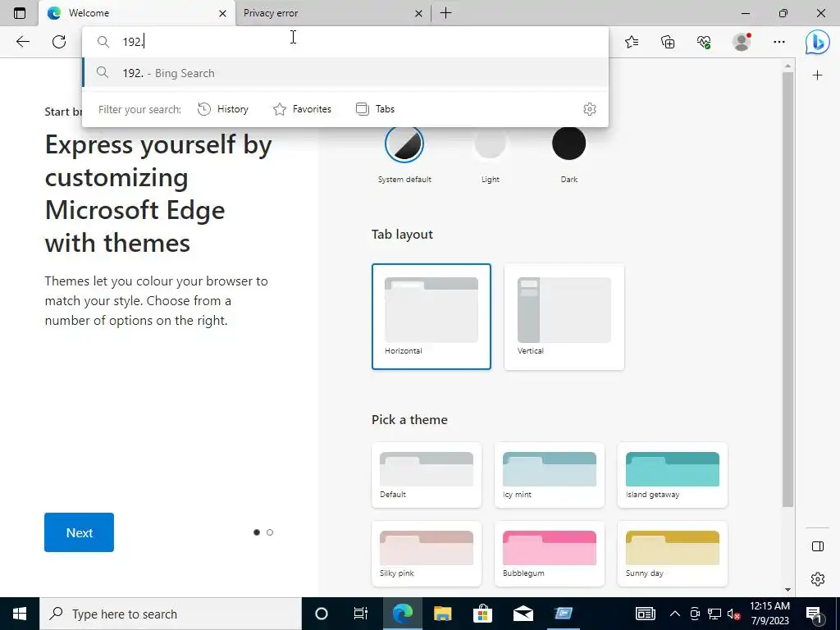Open address bar search settings gear
Image resolution: width=840 pixels, height=630 pixels.
[589, 109]
